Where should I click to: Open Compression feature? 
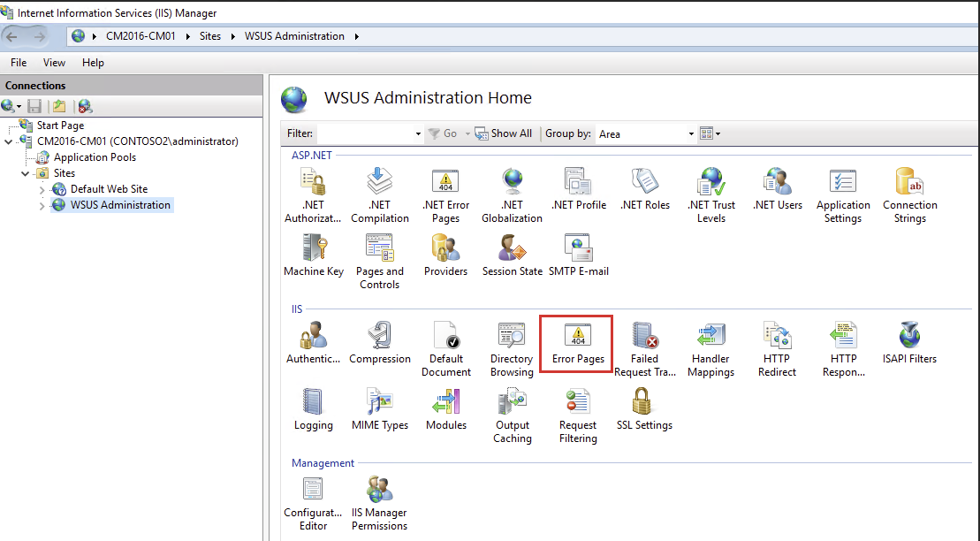[379, 343]
